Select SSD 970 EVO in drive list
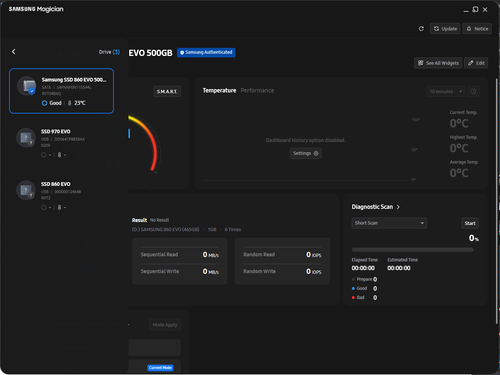This screenshot has width=500, height=375. [x=61, y=143]
